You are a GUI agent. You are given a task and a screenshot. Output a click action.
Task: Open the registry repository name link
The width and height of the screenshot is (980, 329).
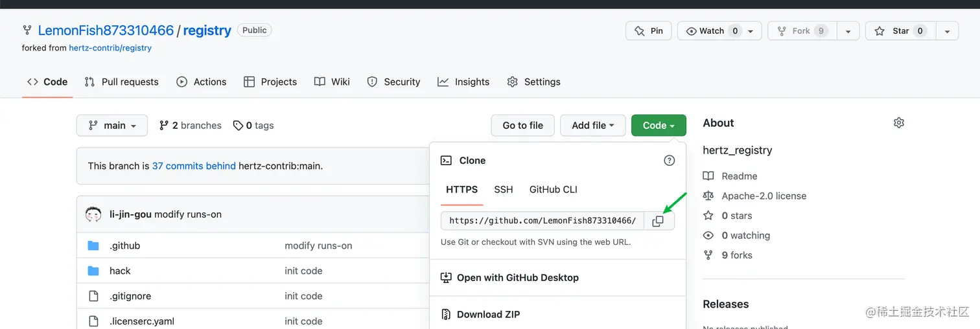coord(207,30)
